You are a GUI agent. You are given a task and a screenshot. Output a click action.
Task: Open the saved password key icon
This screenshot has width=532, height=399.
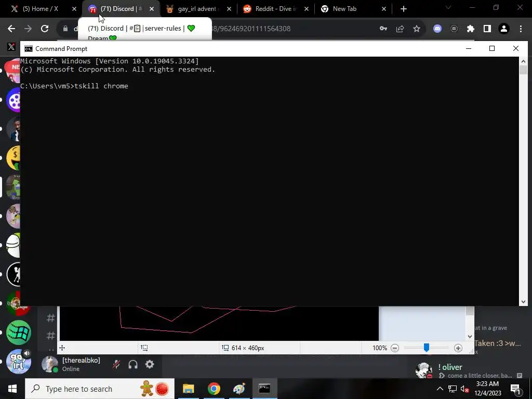coord(383,29)
